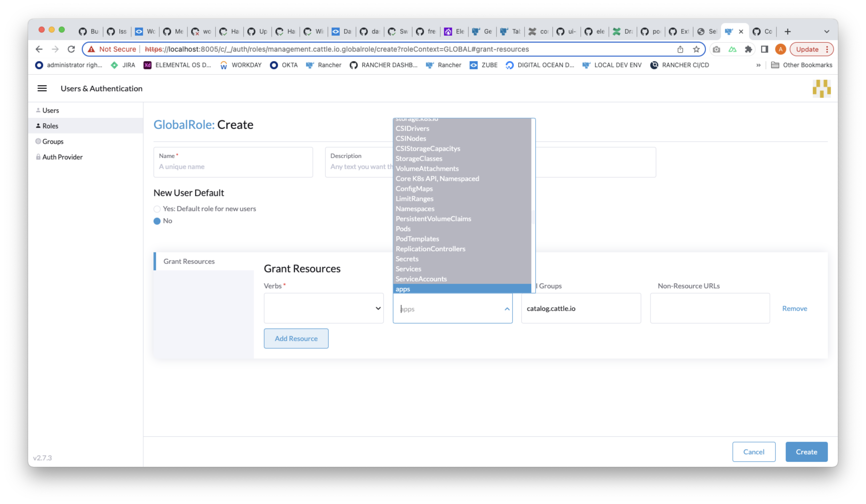The image size is (866, 504).
Task: Open the OKTA bookmark
Action: [290, 65]
